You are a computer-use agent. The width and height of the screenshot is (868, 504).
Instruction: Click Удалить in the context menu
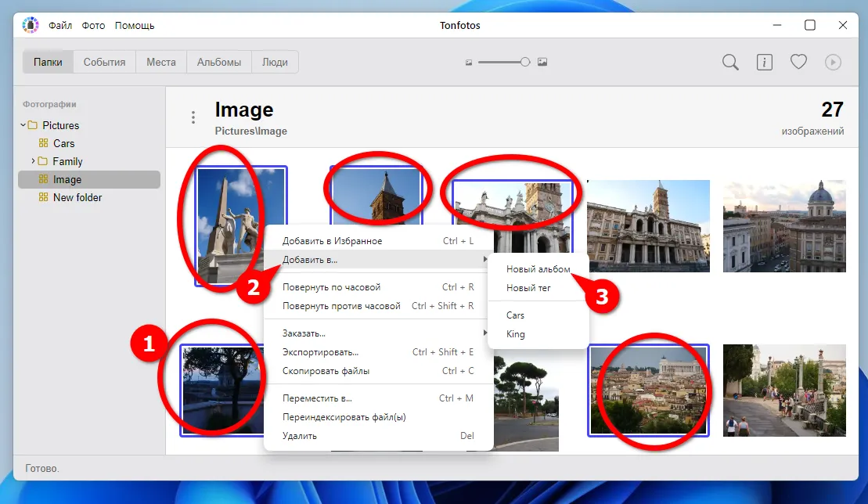(300, 436)
